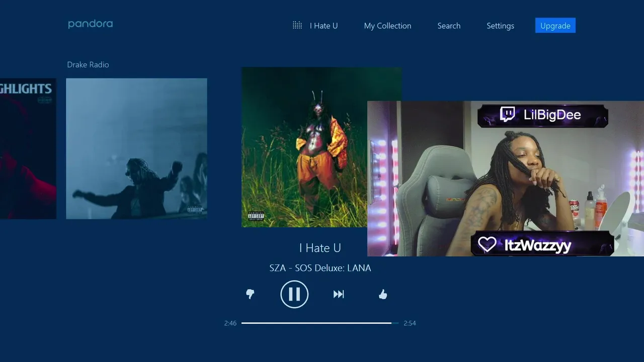Go to My Collection
Screen dimensions: 644x362
(x=387, y=26)
